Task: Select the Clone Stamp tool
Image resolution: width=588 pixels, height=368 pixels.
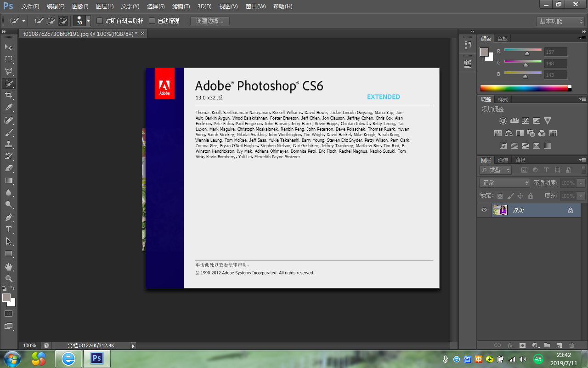Action: (x=9, y=144)
